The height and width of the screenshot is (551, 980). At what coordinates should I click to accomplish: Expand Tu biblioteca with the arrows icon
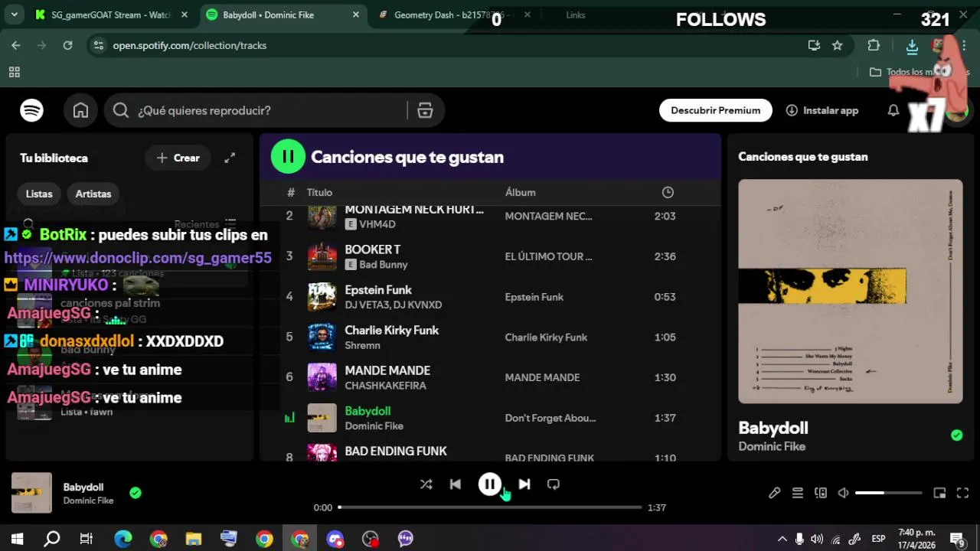(x=230, y=158)
